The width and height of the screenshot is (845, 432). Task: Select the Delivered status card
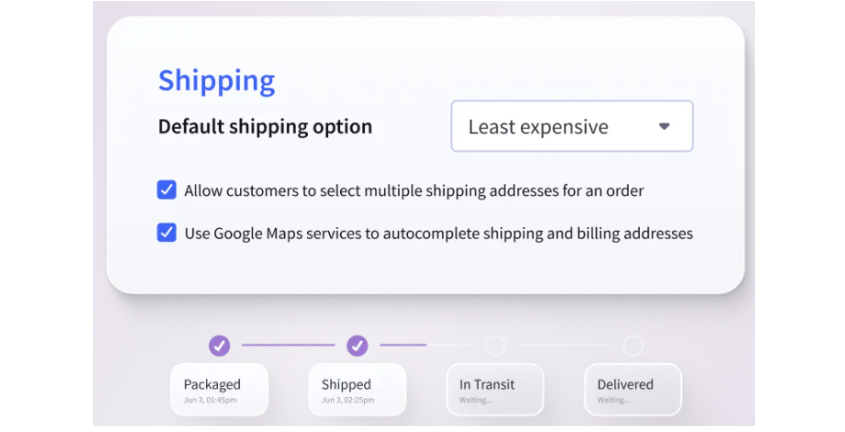coord(633,389)
